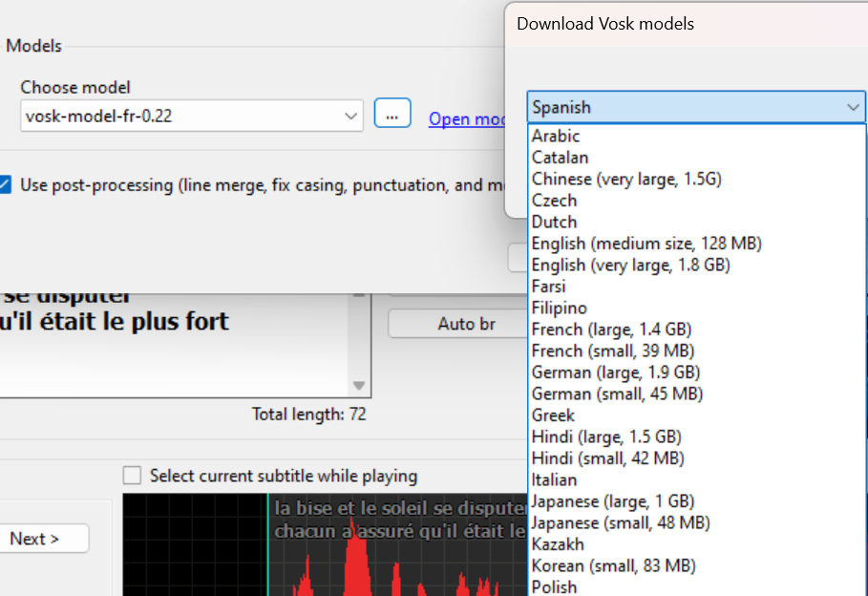Image resolution: width=868 pixels, height=596 pixels.
Task: Enable 'Select current subtitle while playing'
Action: point(132,475)
